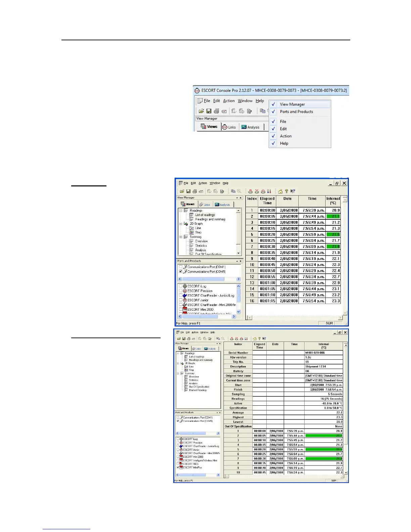411x532 pixels.
Task: Close Ports and Products panel in readings-list window
Action: [x=240, y=261]
